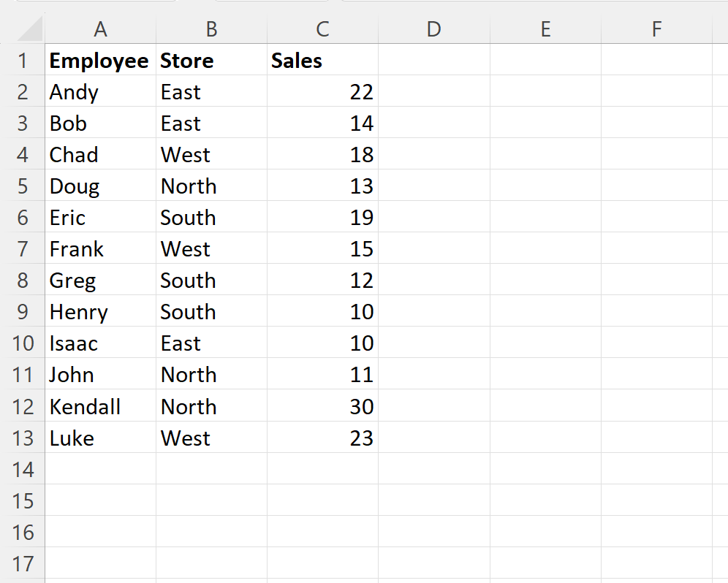Image resolution: width=728 pixels, height=583 pixels.
Task: Select the cell containing Kendall
Action: (100, 406)
